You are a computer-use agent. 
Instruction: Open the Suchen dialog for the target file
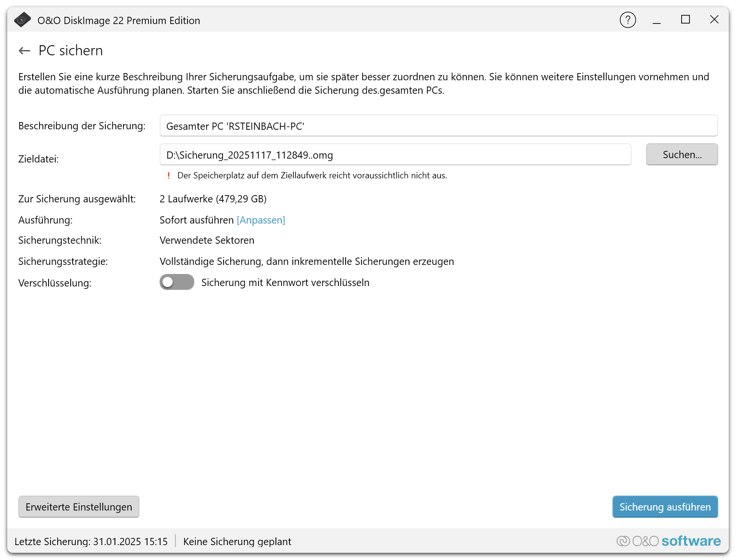click(x=682, y=154)
